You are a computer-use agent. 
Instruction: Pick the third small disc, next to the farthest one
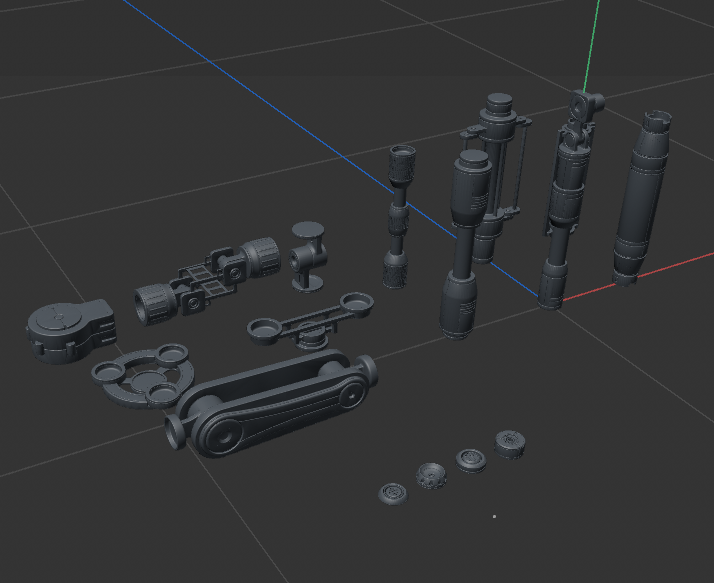471,460
